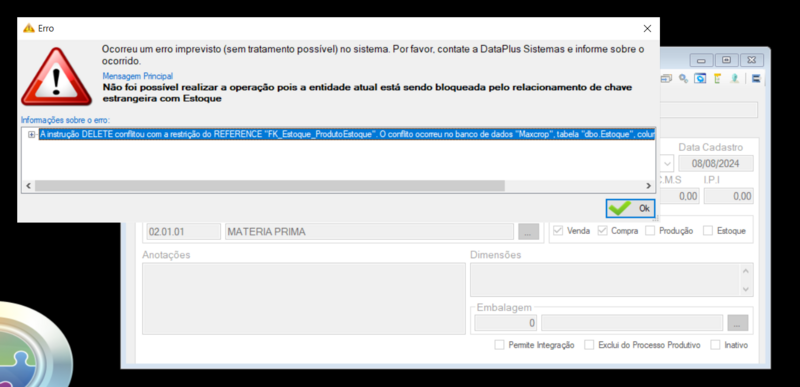800x387 pixels.
Task: Open the dropdown arrow beside Data Cadastro
Action: [x=668, y=164]
